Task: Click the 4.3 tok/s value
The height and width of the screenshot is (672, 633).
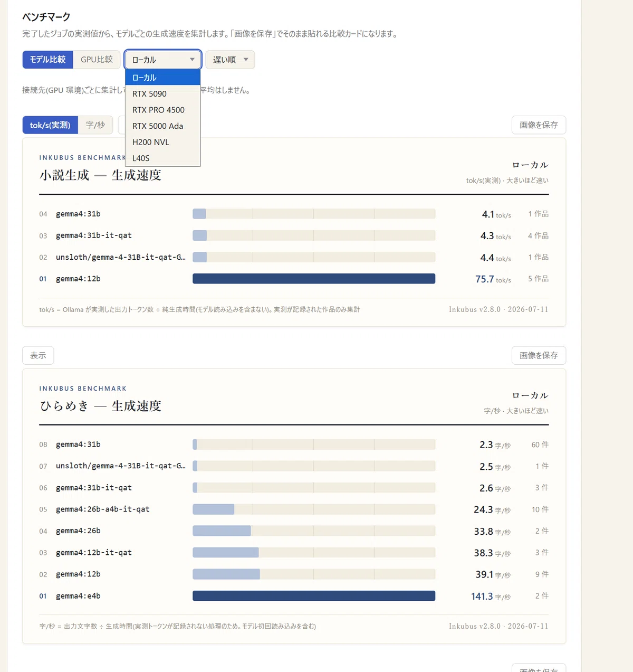Action: click(x=496, y=236)
